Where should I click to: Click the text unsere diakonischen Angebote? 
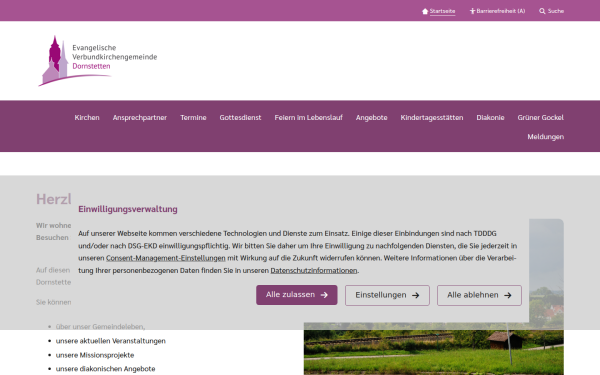pos(106,369)
